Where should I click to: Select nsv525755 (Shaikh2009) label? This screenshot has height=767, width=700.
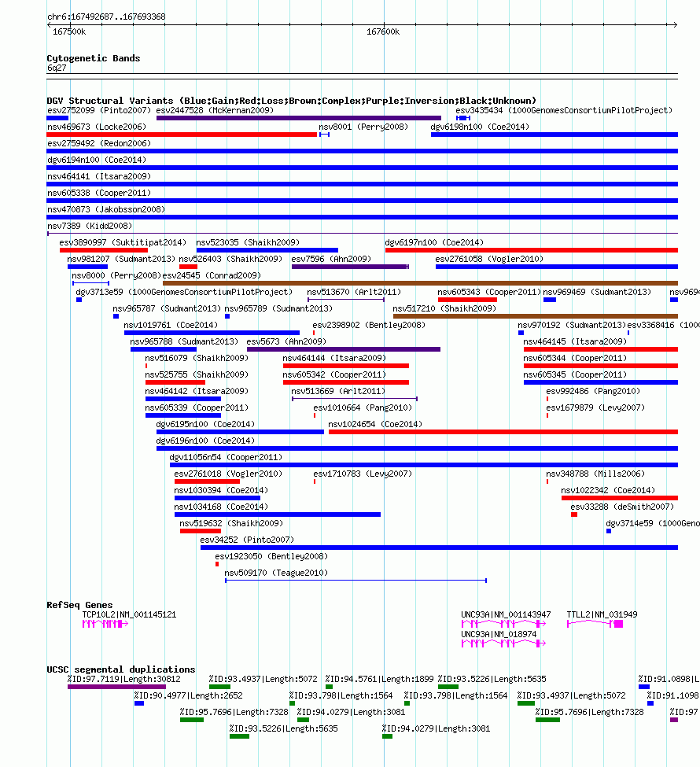[x=197, y=375]
